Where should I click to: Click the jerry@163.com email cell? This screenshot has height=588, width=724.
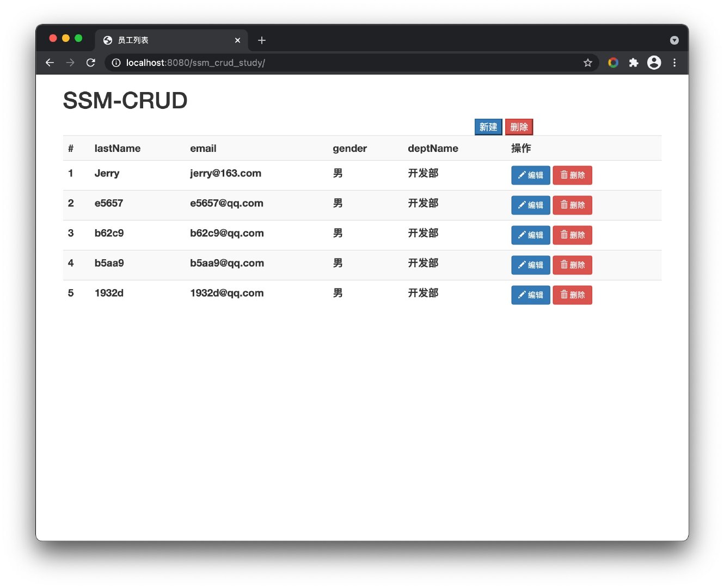pos(225,173)
